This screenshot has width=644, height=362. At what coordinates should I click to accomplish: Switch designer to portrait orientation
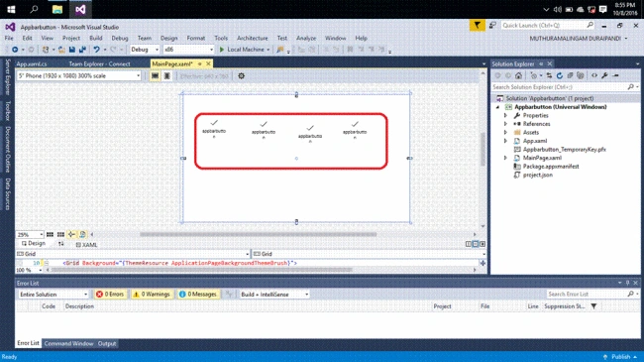pyautogui.click(x=166, y=76)
